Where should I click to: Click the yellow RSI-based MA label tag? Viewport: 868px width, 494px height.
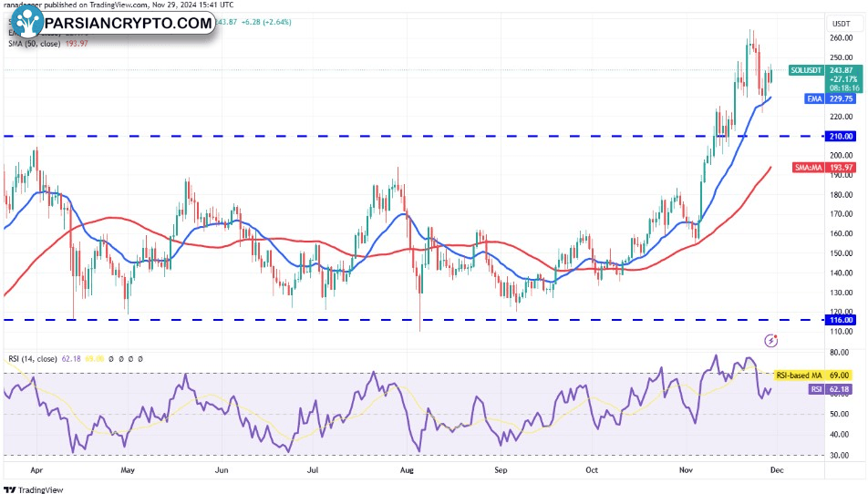point(801,375)
